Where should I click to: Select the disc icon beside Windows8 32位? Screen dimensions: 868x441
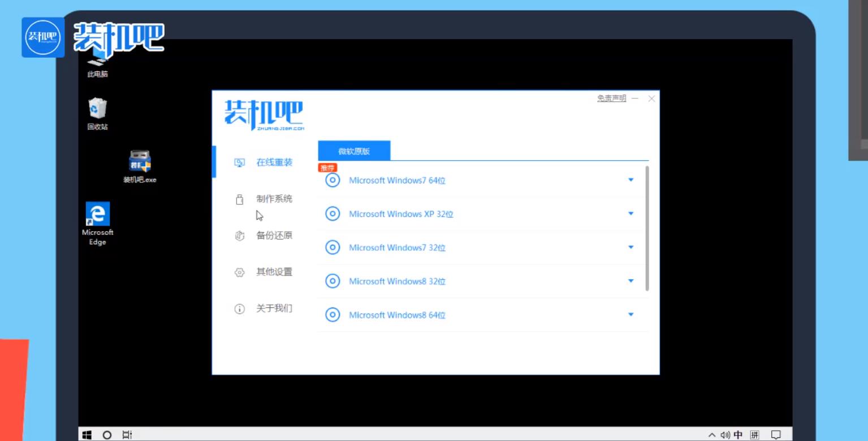point(332,281)
